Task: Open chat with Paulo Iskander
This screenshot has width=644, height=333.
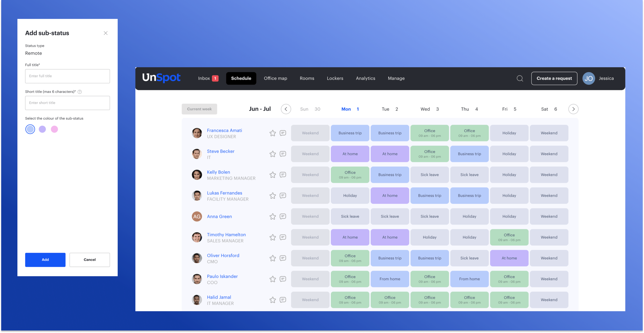Action: coord(283,279)
